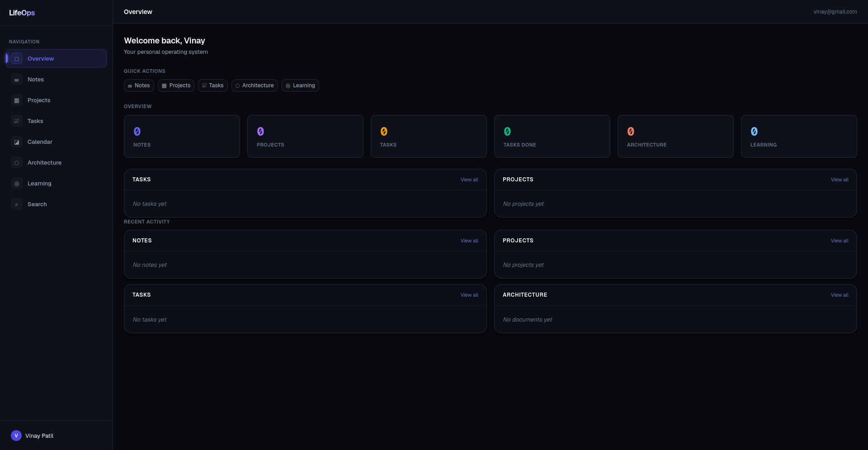Click View all in the Notes panel

pyautogui.click(x=469, y=241)
